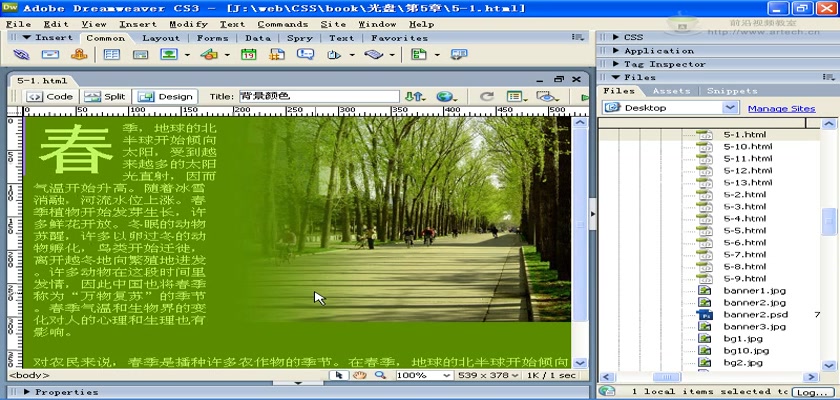Activate the Zoom tool in status bar
The width and height of the screenshot is (840, 400).
[380, 375]
